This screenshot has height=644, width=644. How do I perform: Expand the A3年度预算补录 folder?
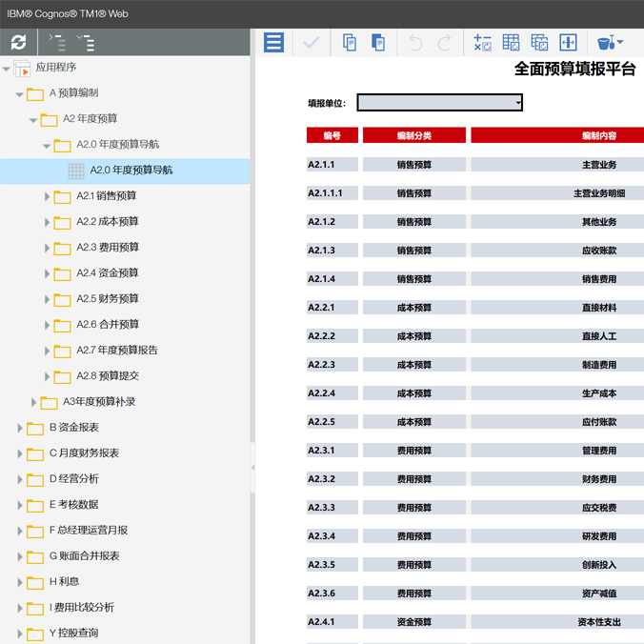[33, 402]
